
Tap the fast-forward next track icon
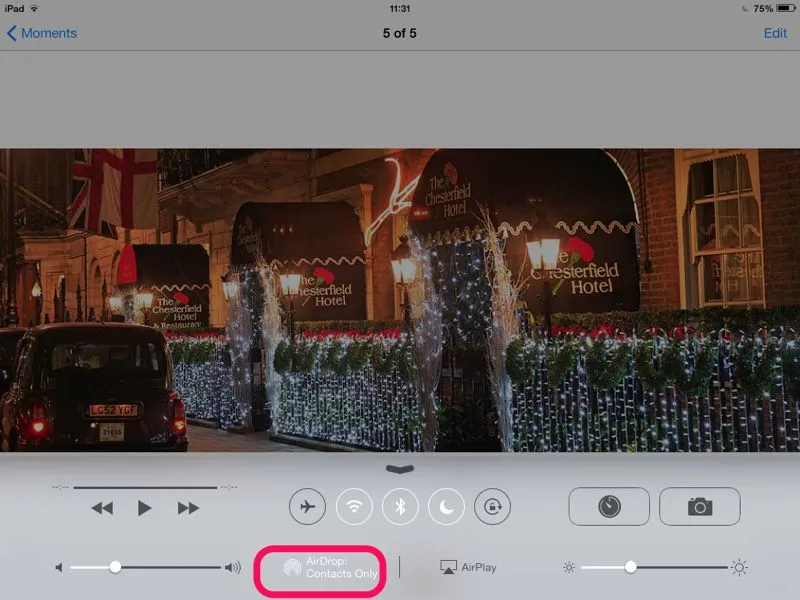pos(188,508)
